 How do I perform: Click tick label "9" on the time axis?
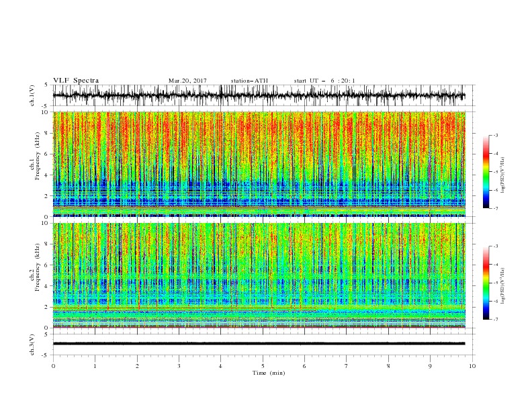(430, 366)
